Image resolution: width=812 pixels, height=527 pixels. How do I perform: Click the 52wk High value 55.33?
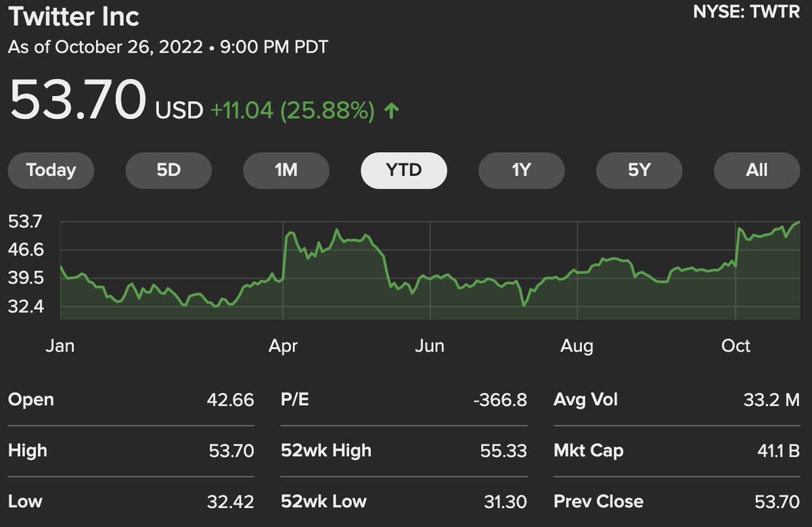(505, 451)
